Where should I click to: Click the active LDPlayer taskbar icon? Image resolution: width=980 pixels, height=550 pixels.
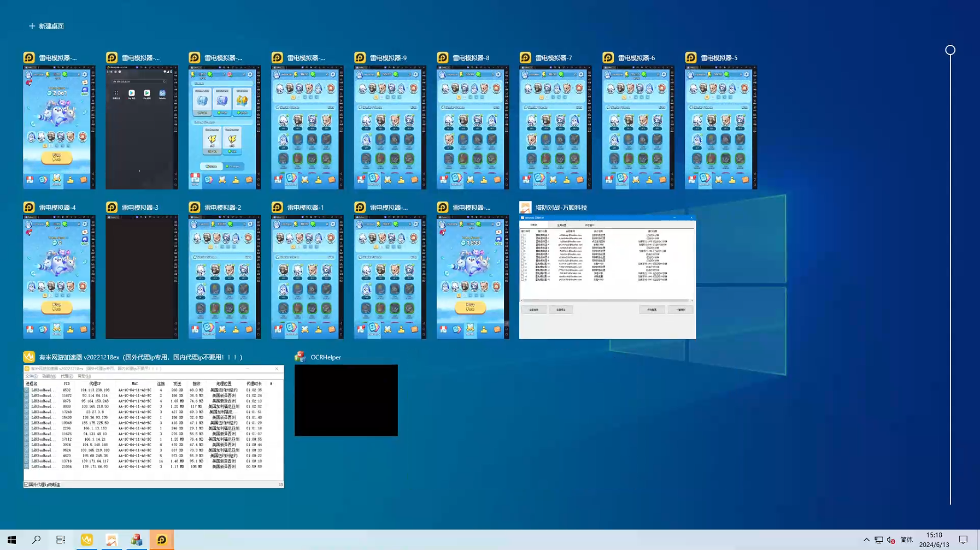pos(162,540)
